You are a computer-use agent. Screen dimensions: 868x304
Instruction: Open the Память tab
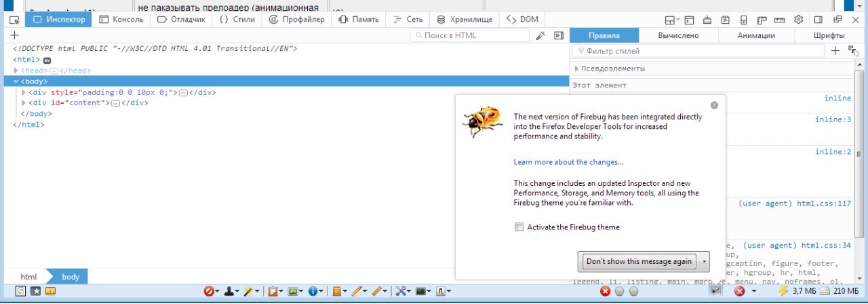pos(358,20)
